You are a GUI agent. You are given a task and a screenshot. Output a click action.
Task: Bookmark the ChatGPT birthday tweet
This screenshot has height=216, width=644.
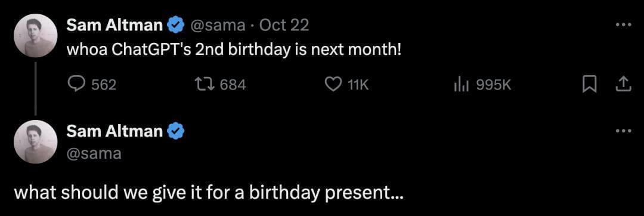tap(590, 85)
